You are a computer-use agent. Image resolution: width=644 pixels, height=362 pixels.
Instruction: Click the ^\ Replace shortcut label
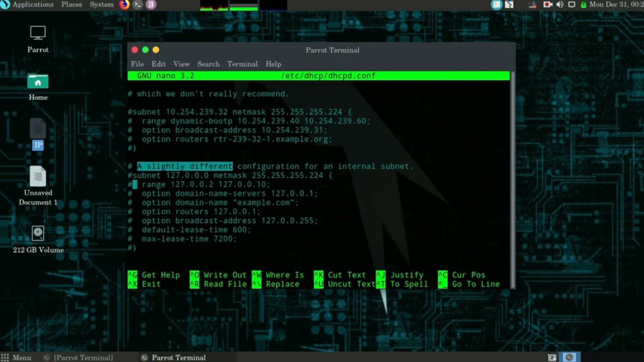coord(276,284)
